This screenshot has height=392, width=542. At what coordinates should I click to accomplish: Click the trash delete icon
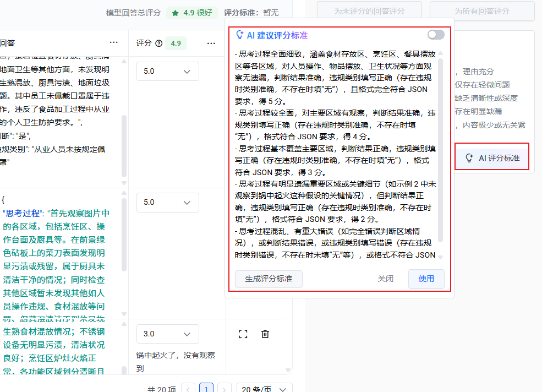pos(265,334)
